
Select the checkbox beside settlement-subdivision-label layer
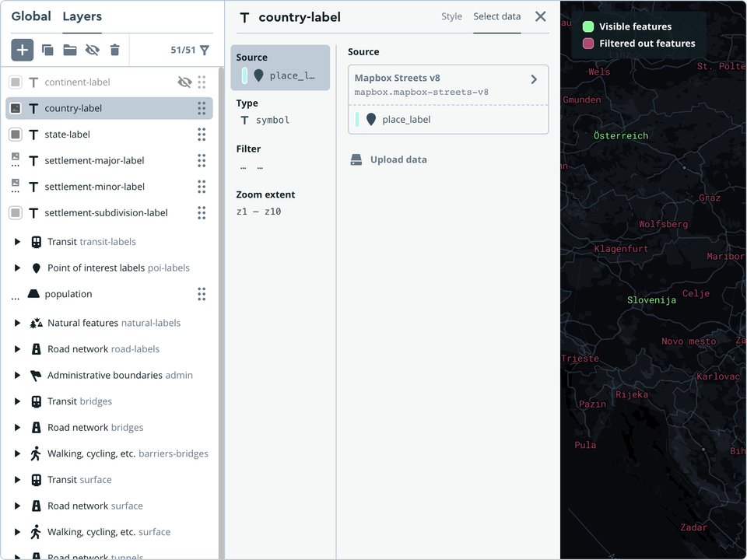(x=15, y=213)
